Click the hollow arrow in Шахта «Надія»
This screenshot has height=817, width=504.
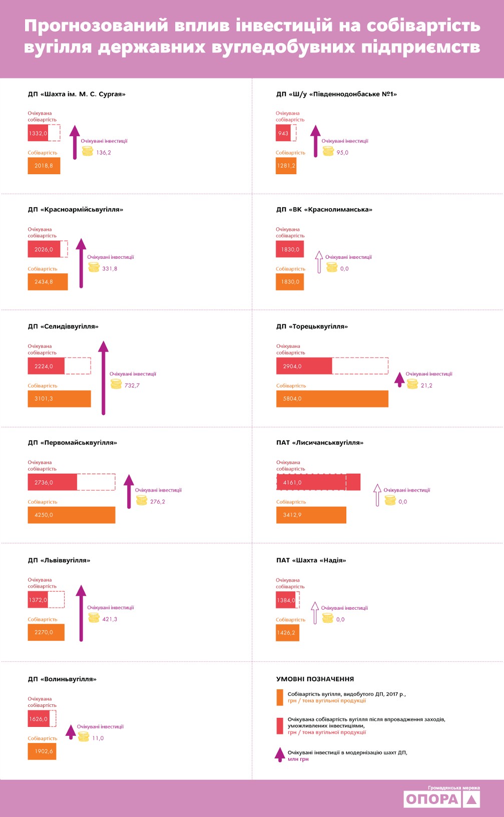click(x=315, y=613)
